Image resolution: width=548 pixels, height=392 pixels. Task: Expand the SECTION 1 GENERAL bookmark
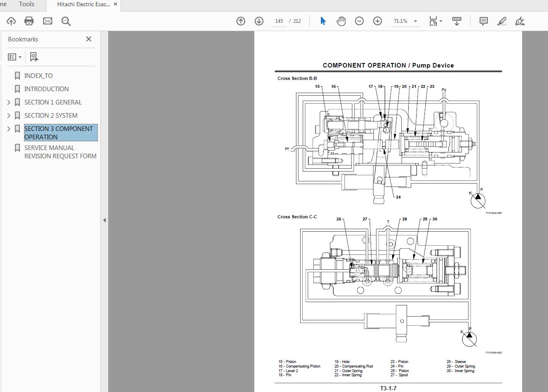(9, 102)
